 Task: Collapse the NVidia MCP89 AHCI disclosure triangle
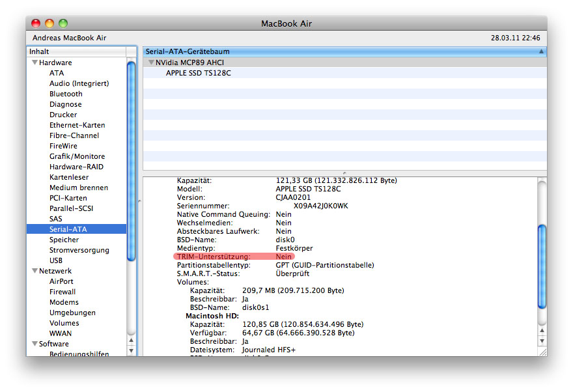(151, 63)
